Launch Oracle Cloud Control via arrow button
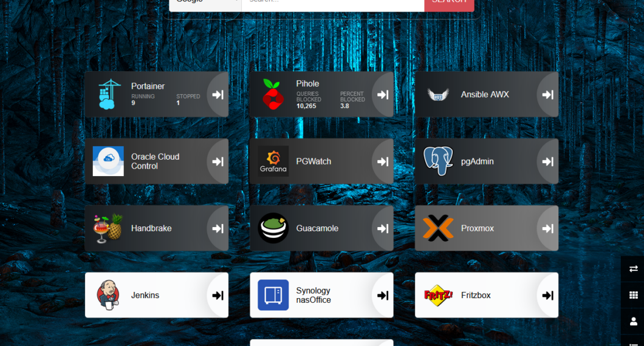 [218, 161]
